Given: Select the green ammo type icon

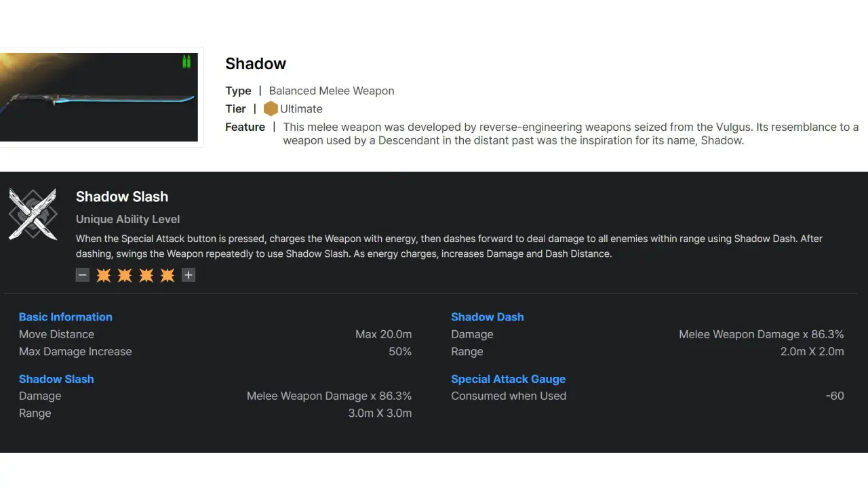Looking at the screenshot, I should [186, 62].
